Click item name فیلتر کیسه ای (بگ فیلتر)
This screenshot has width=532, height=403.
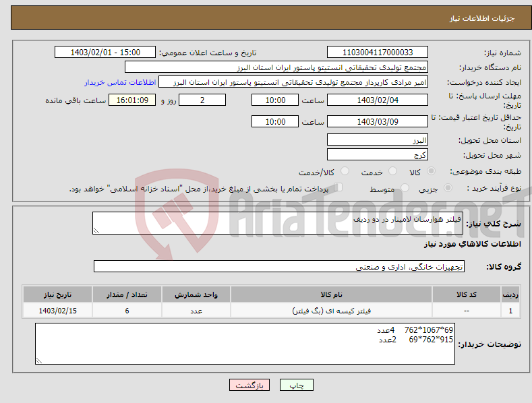pos(332,311)
